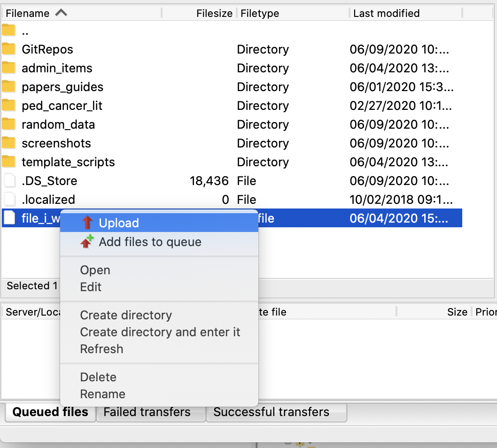Select Create directory and enter it
The width and height of the screenshot is (497, 448).
click(160, 332)
